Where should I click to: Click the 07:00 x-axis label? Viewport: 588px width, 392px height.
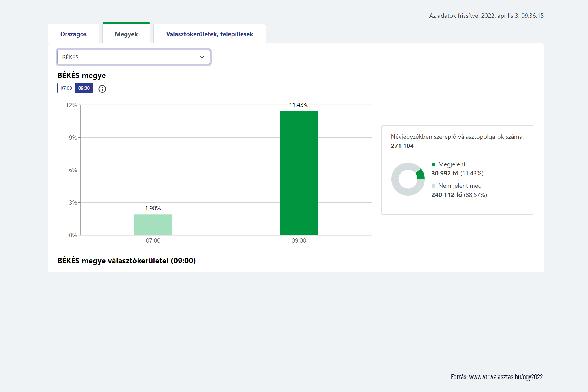coord(153,241)
